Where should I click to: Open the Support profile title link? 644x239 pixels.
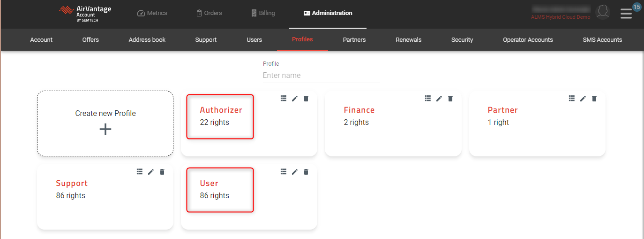click(72, 183)
